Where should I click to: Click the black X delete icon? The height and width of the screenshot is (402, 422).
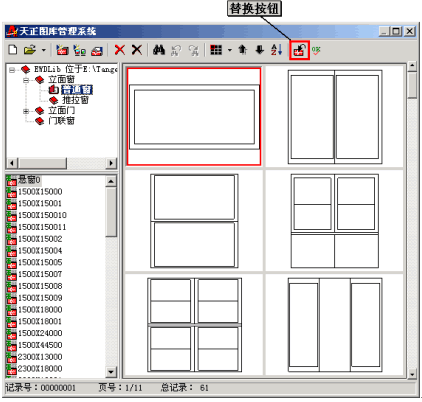pyautogui.click(x=137, y=50)
